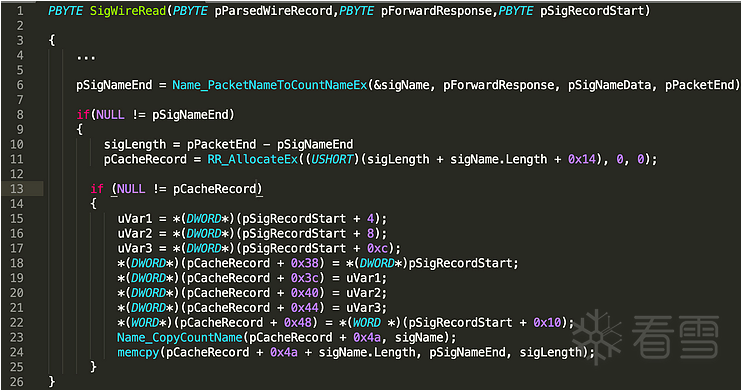Click the pSigRecordStart parameter on line 1
Viewport: 741px width, 390px height.
point(592,11)
